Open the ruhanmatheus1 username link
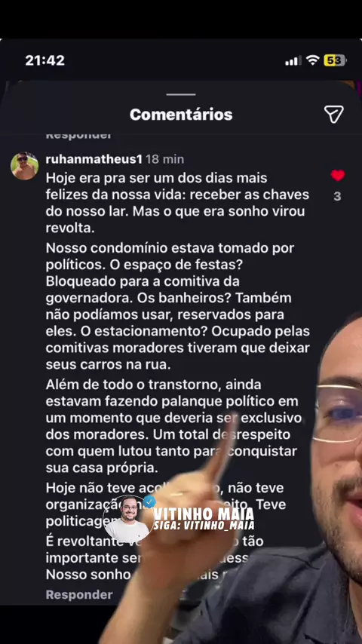Screen dimensions: 362x644 94,159
